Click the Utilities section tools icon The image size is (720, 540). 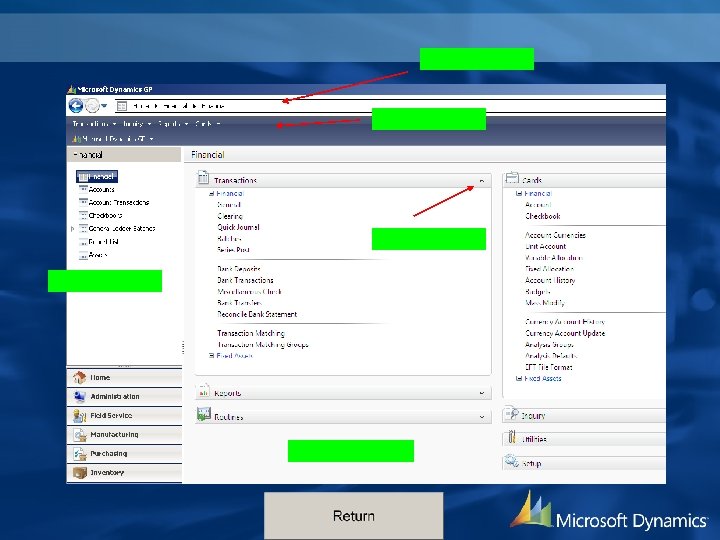512,437
